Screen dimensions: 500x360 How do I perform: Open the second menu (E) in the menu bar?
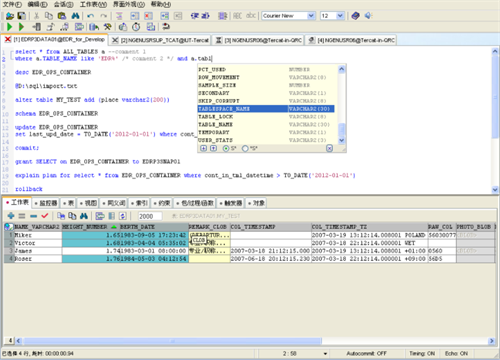[37, 4]
